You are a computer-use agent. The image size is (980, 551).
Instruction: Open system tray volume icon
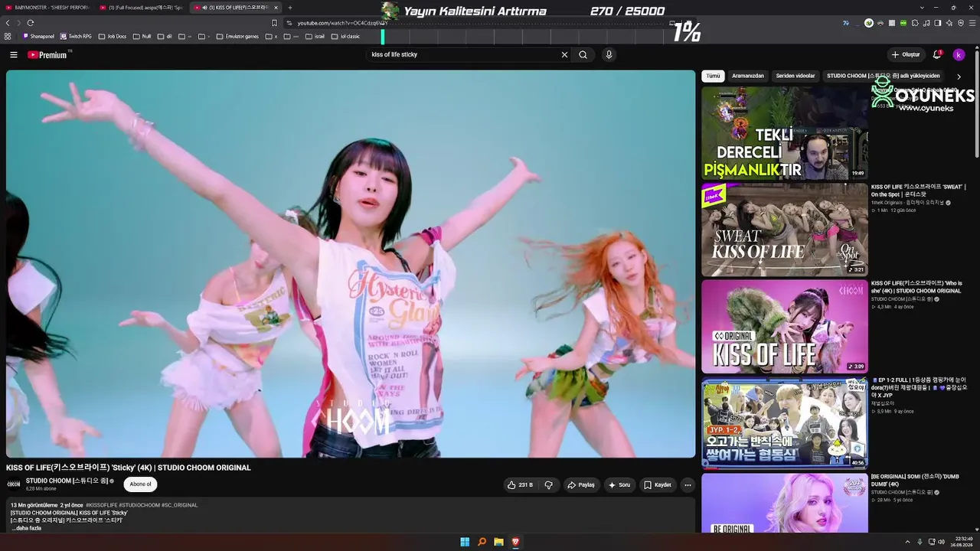[x=942, y=542]
